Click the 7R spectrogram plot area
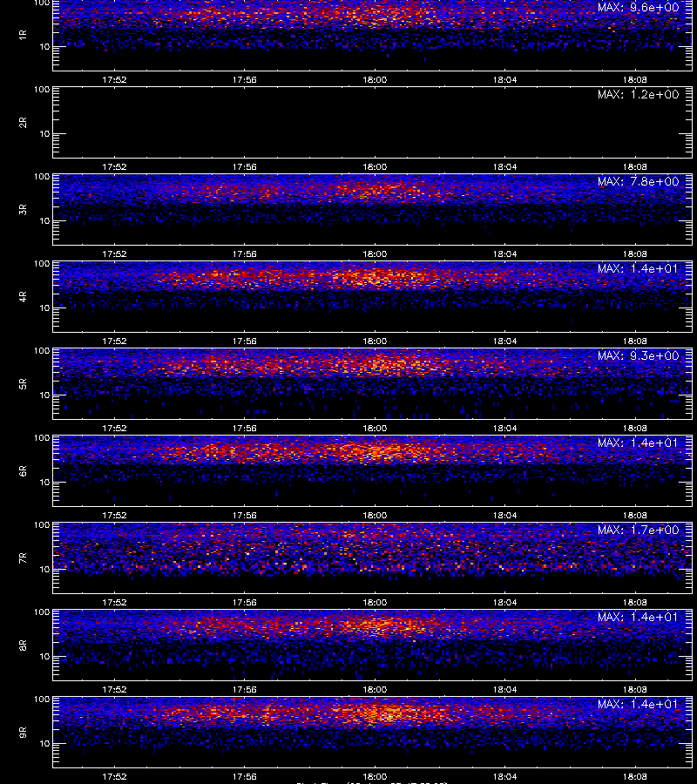 pos(373,558)
